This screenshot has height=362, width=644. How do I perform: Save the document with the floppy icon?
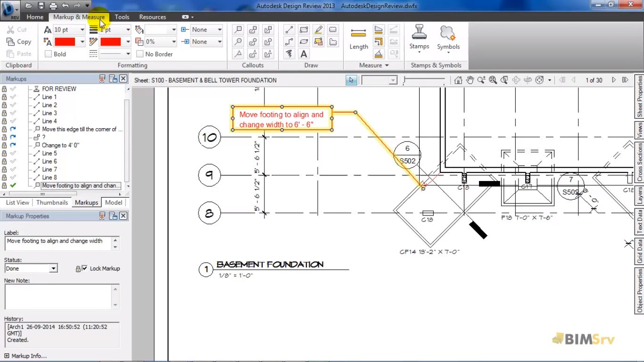point(41,6)
